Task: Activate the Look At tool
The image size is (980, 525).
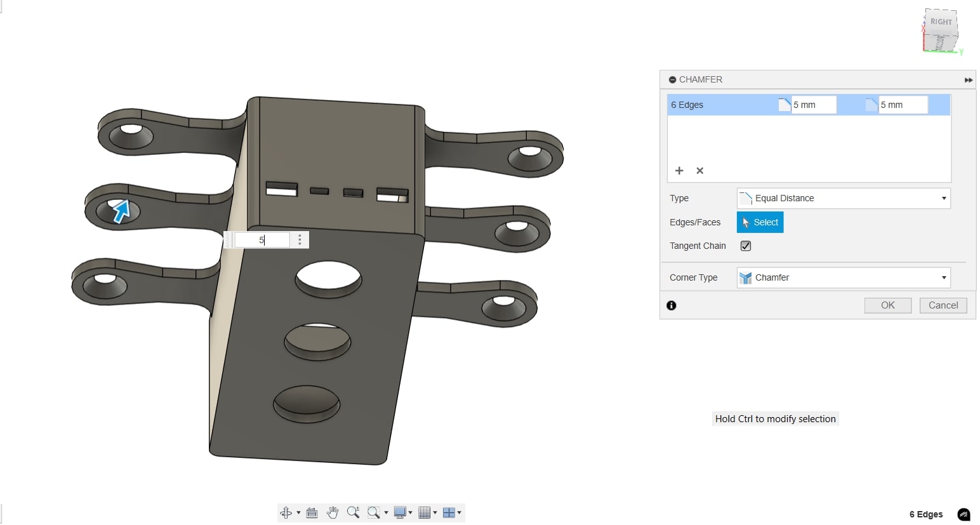Action: pyautogui.click(x=312, y=513)
